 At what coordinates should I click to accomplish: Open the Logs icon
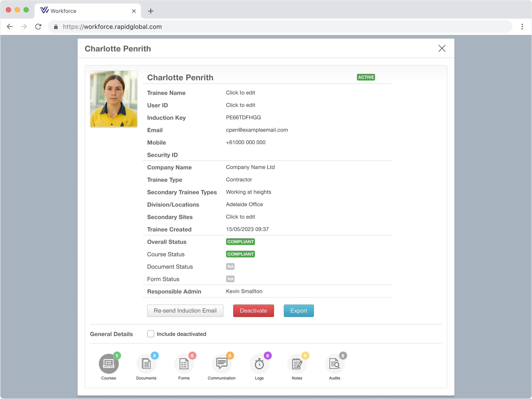click(259, 364)
